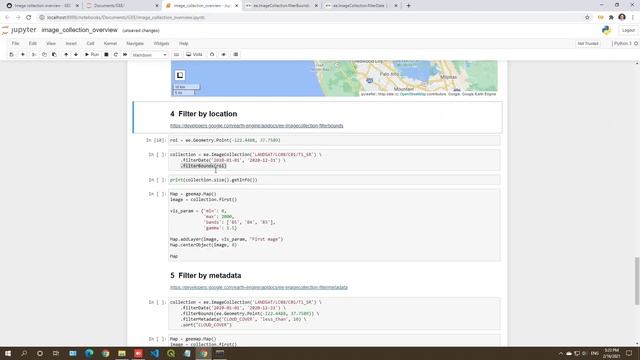Screen dimensions: 640x360
Task: Go back in browser history
Action: tap(7, 18)
